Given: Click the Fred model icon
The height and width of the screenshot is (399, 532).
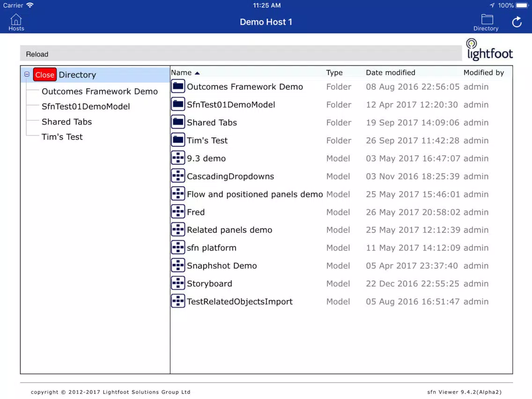Looking at the screenshot, I should tap(178, 212).
